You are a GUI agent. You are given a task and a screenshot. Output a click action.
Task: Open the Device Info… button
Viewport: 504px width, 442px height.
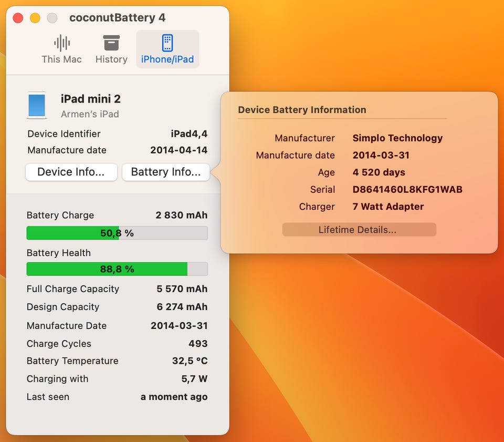[71, 172]
